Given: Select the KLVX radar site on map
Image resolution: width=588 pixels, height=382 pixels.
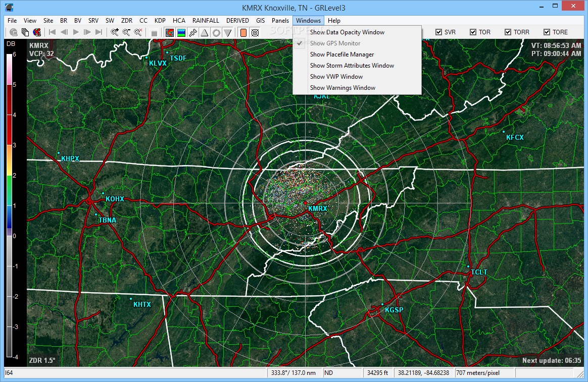Looking at the screenshot, I should (x=158, y=63).
